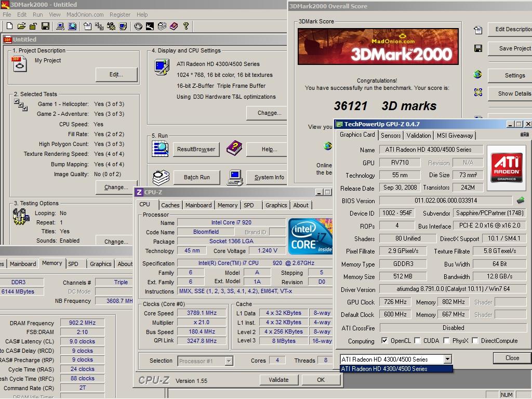
Task: Open the Mainboard tab in front CPU-Z
Action: [x=198, y=205]
